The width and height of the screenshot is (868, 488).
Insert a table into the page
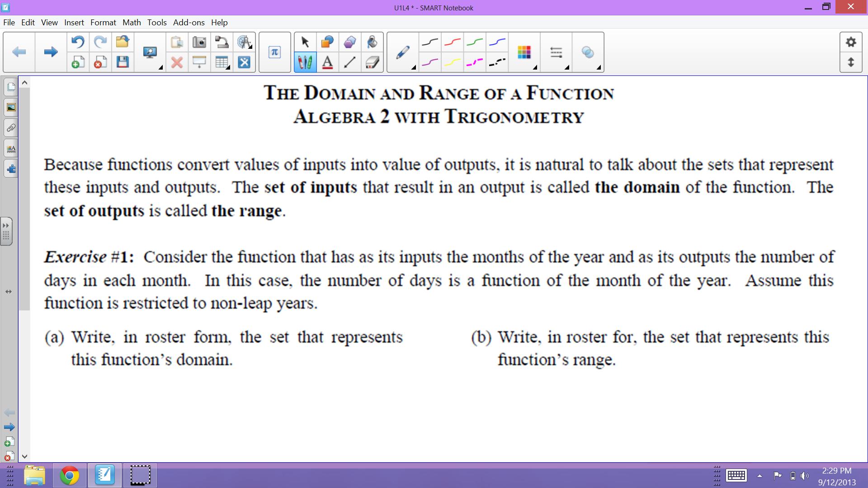221,63
